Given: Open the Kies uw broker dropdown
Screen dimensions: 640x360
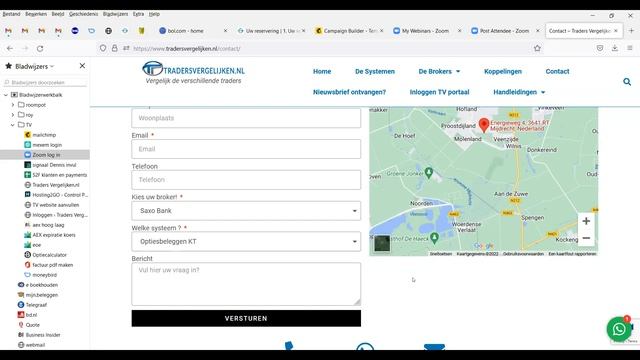Looking at the screenshot, I should (x=246, y=211).
